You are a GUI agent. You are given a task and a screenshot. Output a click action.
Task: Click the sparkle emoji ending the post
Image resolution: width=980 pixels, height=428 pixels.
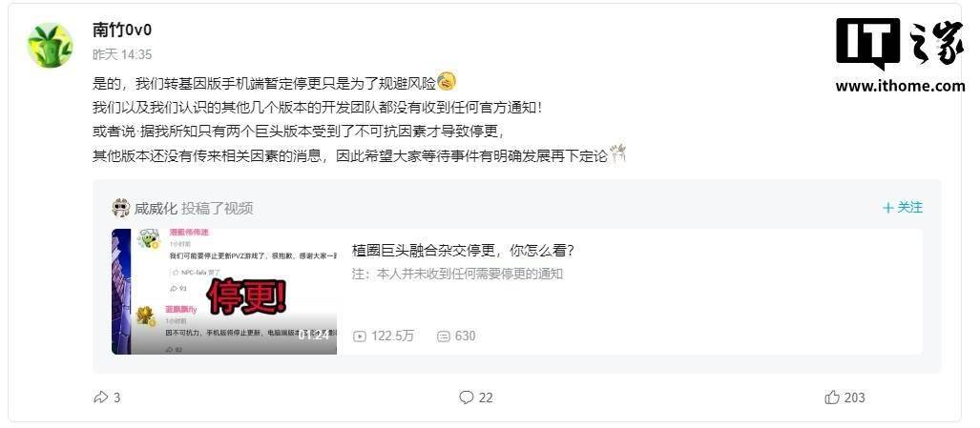point(618,153)
